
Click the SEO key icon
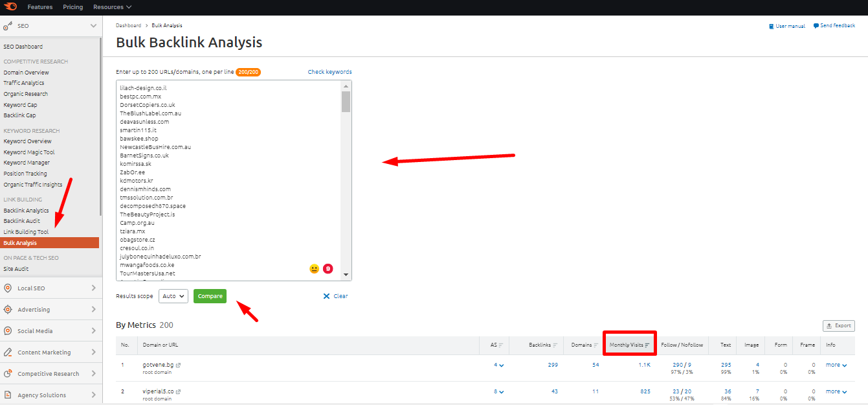8,26
